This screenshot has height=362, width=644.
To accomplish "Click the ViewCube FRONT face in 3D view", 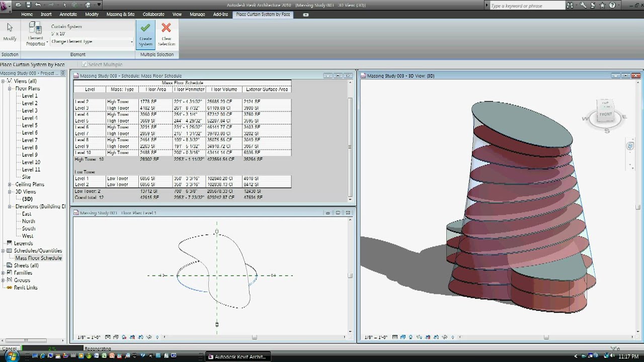I will click(606, 115).
